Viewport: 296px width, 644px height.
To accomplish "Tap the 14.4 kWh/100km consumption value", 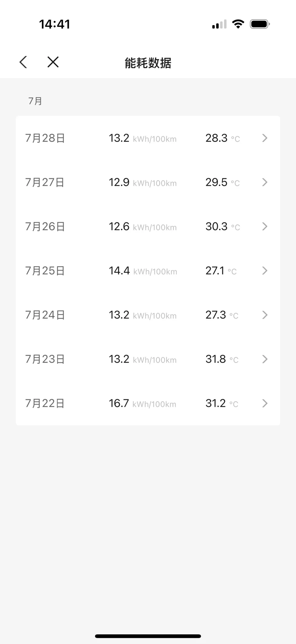I will coord(143,271).
